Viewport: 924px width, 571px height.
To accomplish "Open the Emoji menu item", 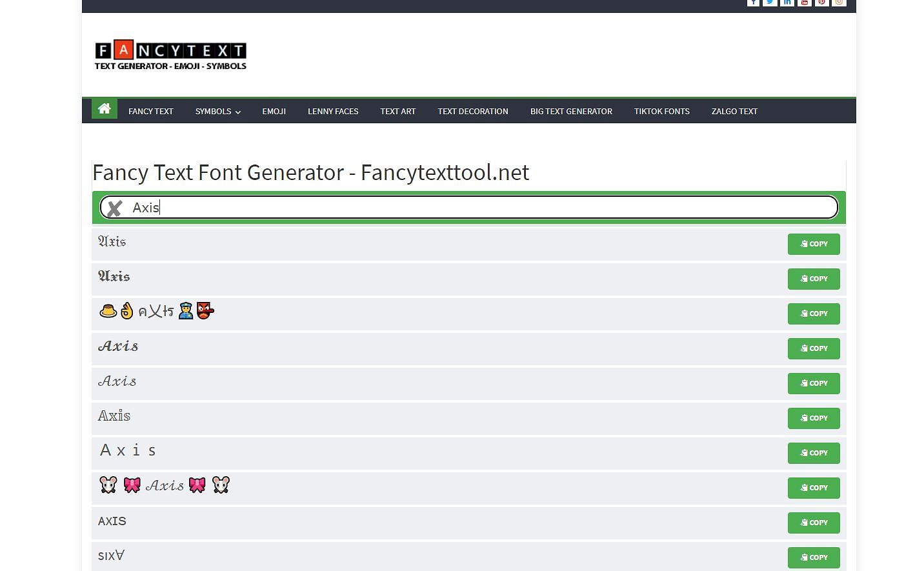I will (x=274, y=112).
